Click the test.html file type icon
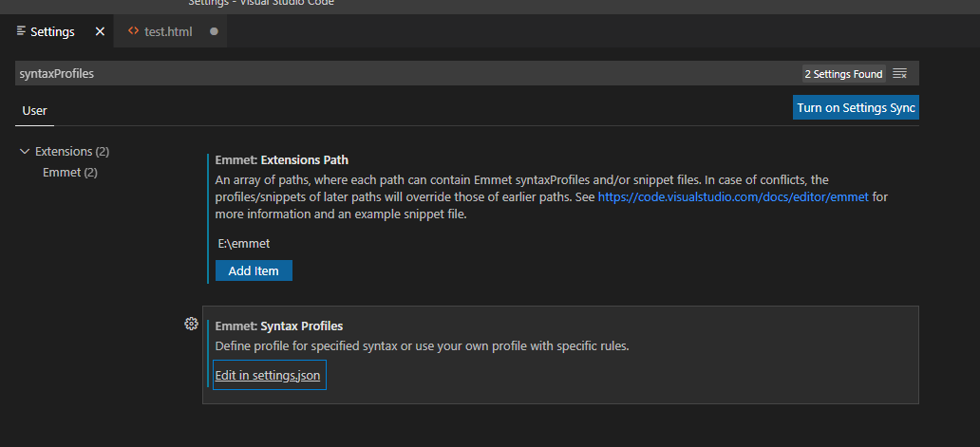The image size is (980, 447). (133, 30)
